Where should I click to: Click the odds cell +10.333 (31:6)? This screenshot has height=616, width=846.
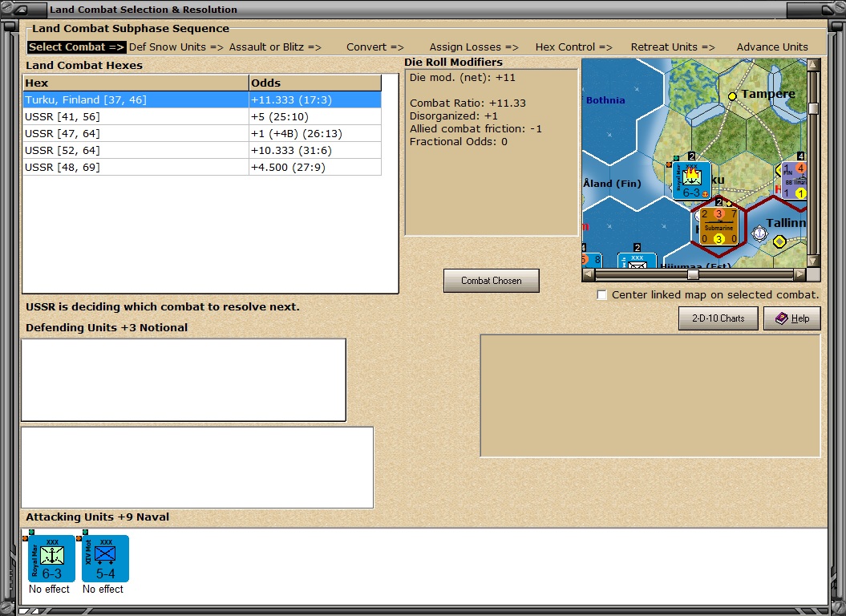pos(315,150)
